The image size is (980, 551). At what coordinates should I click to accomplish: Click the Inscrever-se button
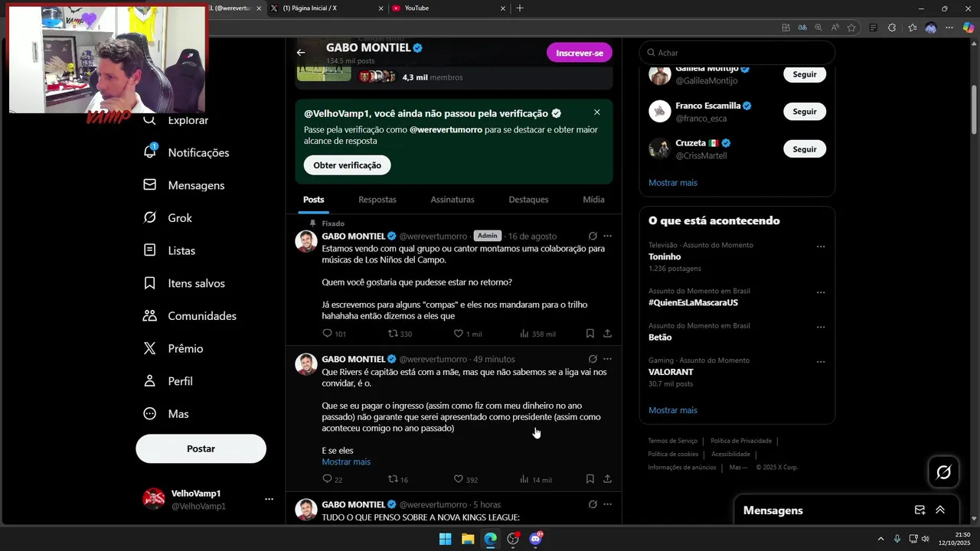579,53
